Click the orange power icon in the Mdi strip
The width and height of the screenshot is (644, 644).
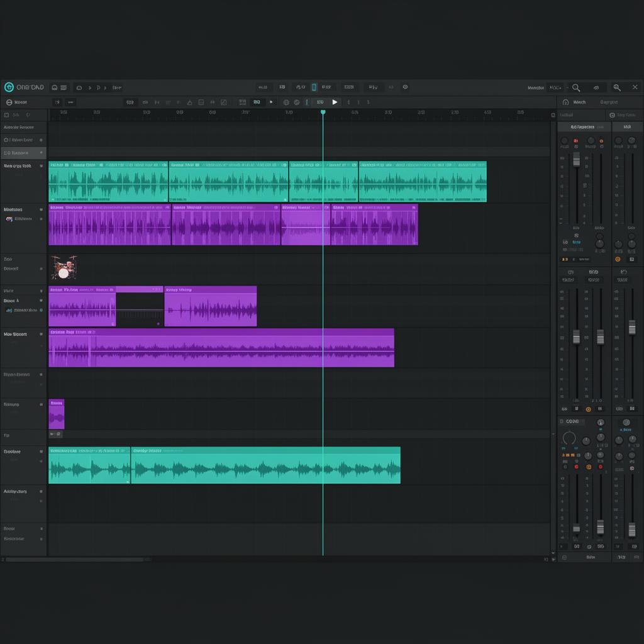[x=618, y=259]
